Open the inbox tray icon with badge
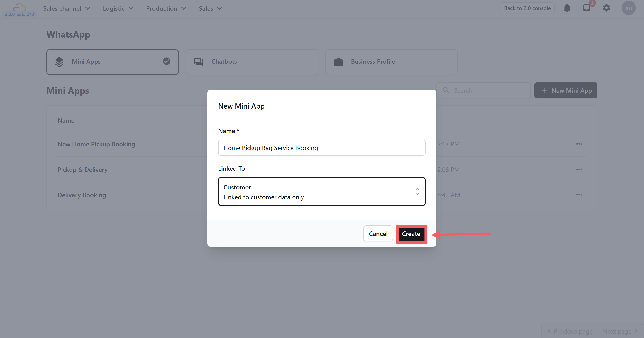The height and width of the screenshot is (338, 644). pos(587,8)
